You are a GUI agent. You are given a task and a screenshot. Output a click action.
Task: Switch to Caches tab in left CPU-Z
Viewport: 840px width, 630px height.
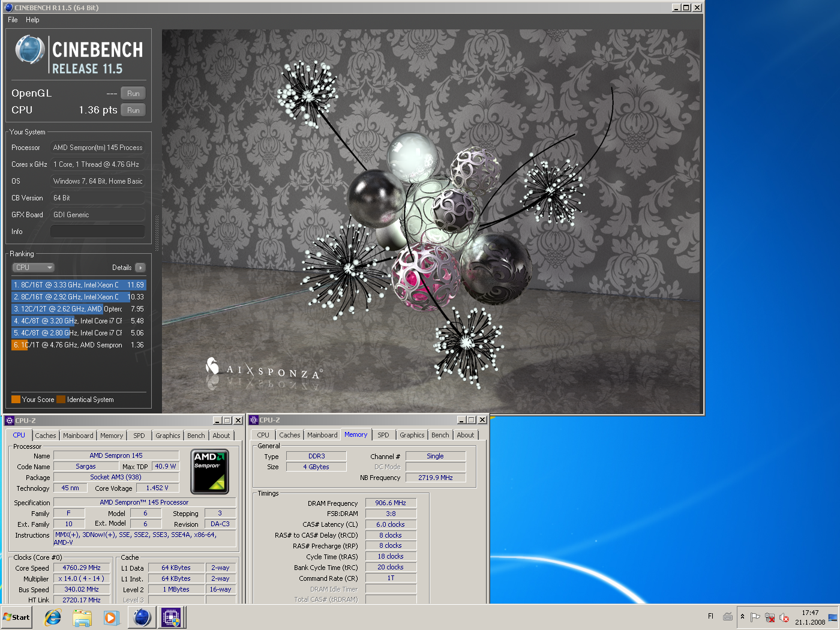(46, 436)
